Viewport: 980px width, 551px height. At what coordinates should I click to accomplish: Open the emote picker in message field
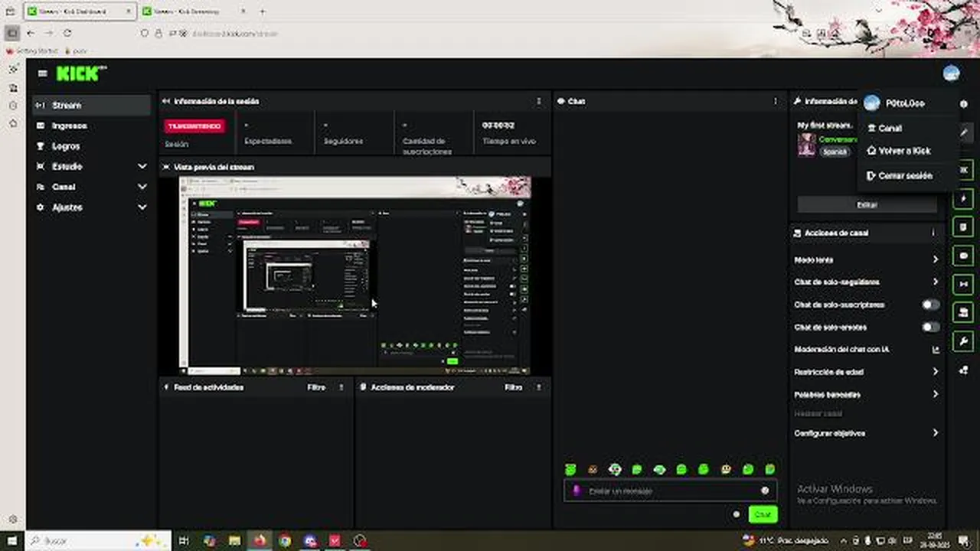pos(765,491)
